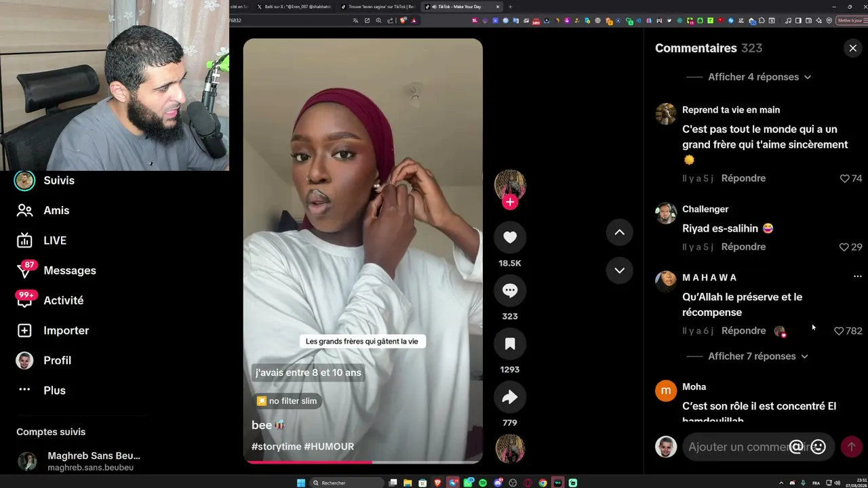The height and width of the screenshot is (488, 868).
Task: Open File Explorer from the taskbar
Action: (408, 483)
